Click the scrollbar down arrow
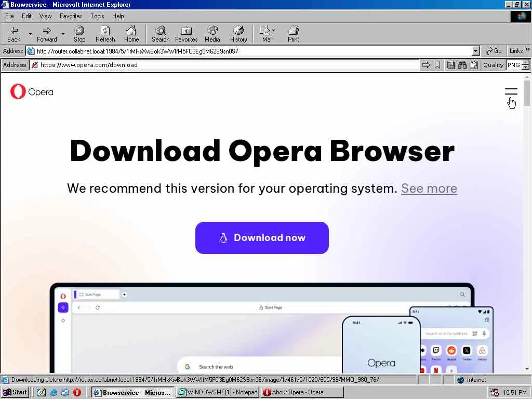 point(527,369)
